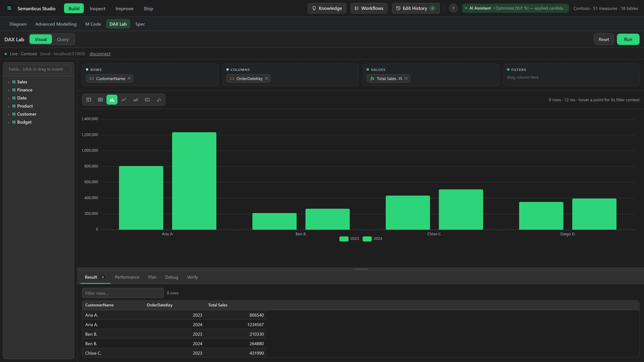The image size is (644, 362).
Task: Toggle the 2023 legend series
Action: tap(349, 239)
